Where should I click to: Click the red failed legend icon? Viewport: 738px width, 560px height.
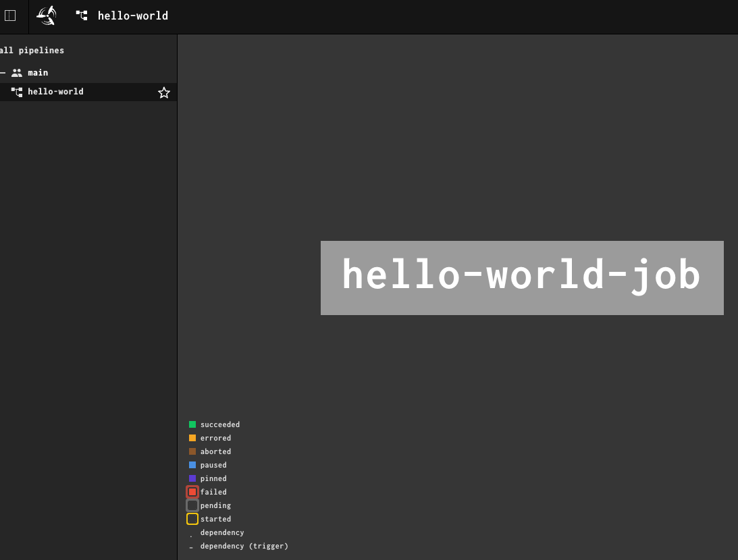[192, 492]
